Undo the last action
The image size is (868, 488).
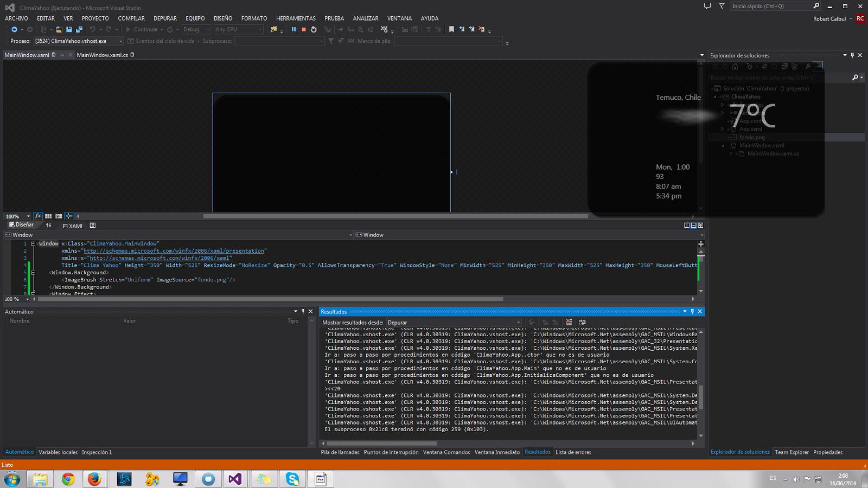click(x=93, y=29)
